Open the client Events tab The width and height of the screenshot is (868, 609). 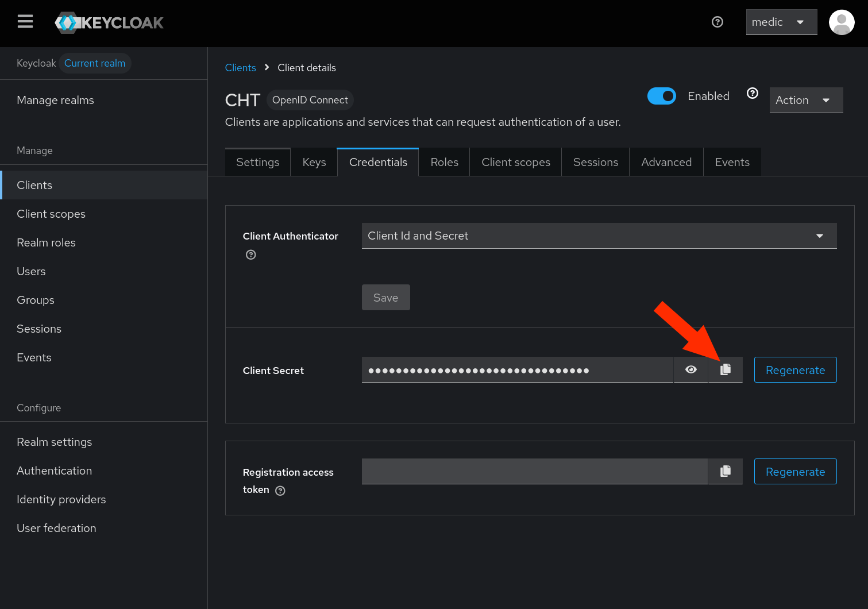point(732,162)
